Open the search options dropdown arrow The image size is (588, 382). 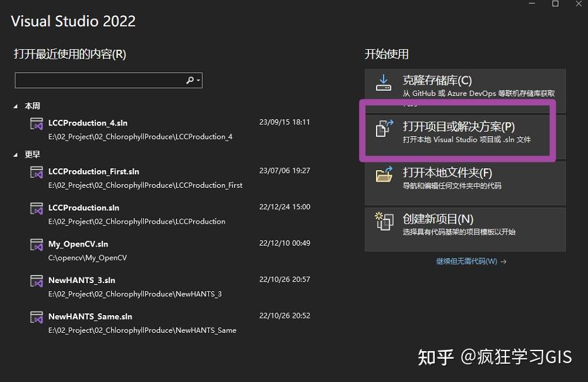tap(197, 80)
